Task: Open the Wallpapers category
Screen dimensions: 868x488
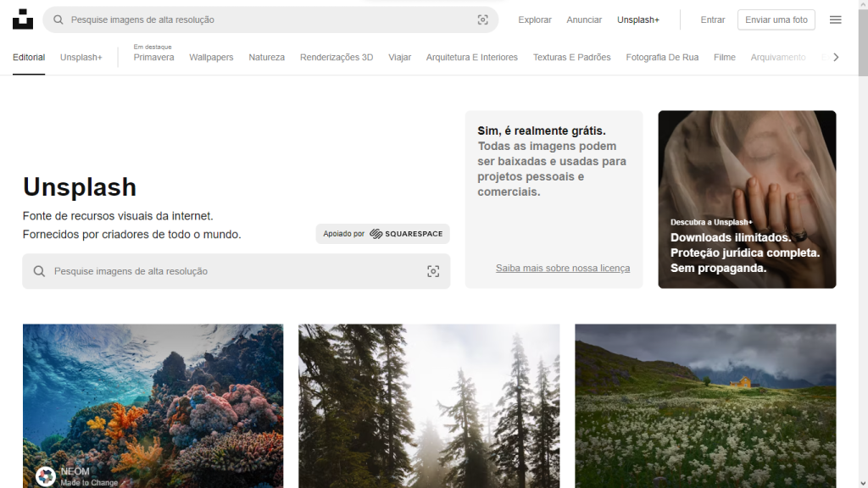Action: pos(211,58)
